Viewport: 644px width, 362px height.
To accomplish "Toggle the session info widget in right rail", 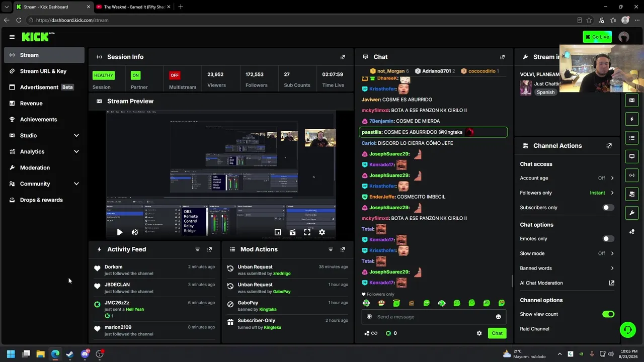I will click(632, 175).
